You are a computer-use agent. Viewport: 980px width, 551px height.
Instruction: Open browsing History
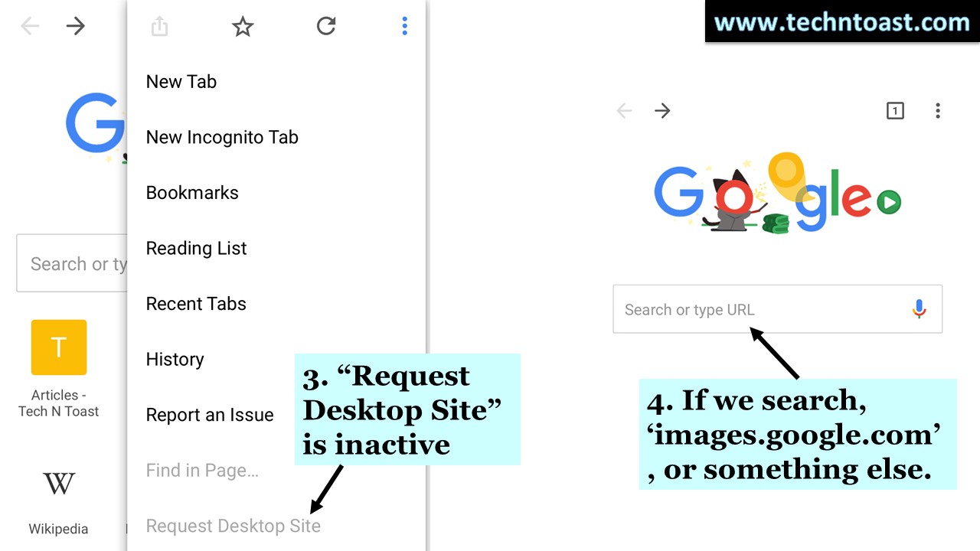(175, 359)
